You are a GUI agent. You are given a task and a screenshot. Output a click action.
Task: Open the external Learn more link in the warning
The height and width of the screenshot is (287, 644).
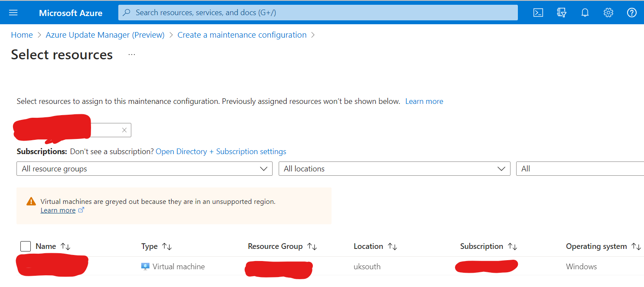click(58, 210)
